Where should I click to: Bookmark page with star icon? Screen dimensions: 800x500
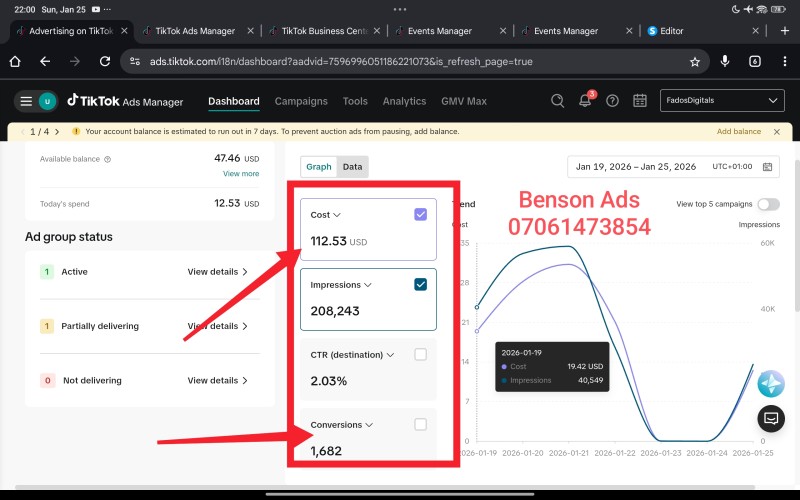[694, 62]
